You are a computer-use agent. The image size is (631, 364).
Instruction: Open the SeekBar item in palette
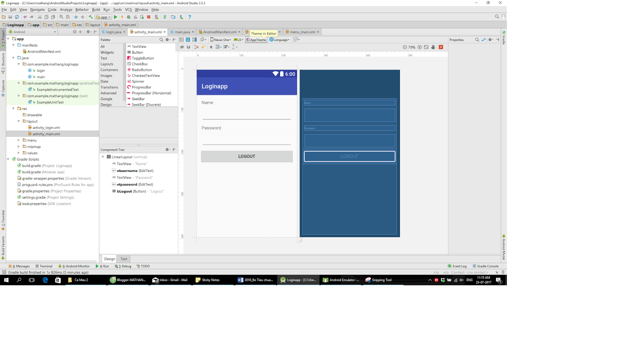point(138,99)
